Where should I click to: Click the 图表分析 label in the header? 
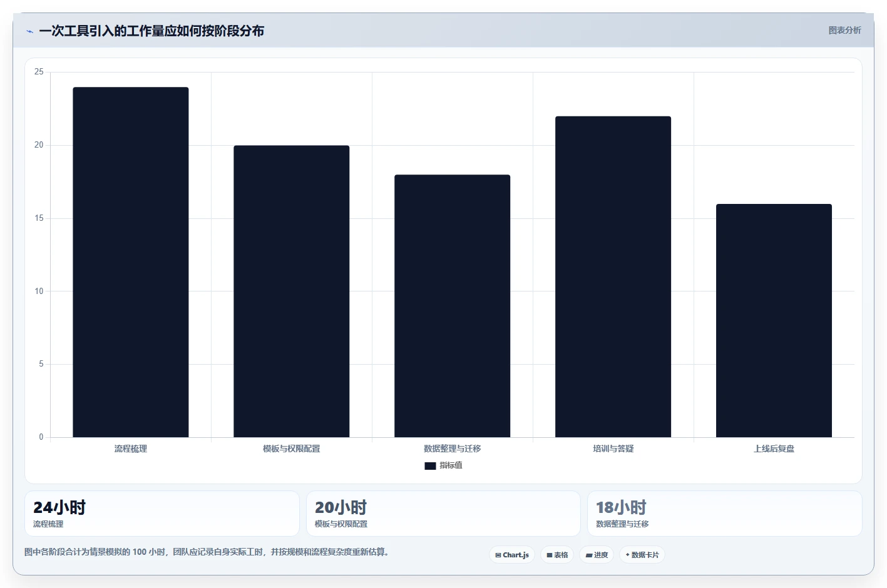pos(844,30)
